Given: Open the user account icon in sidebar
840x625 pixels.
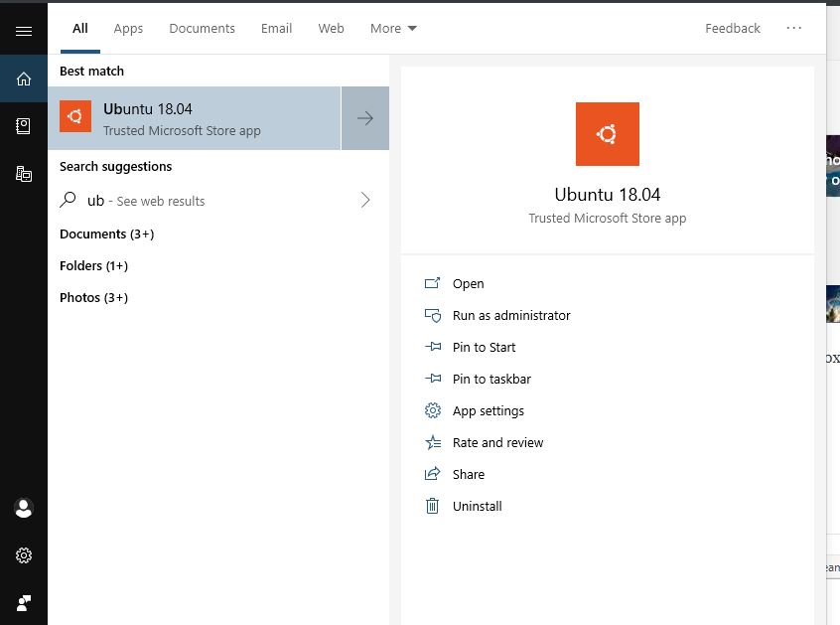Looking at the screenshot, I should pos(24,508).
